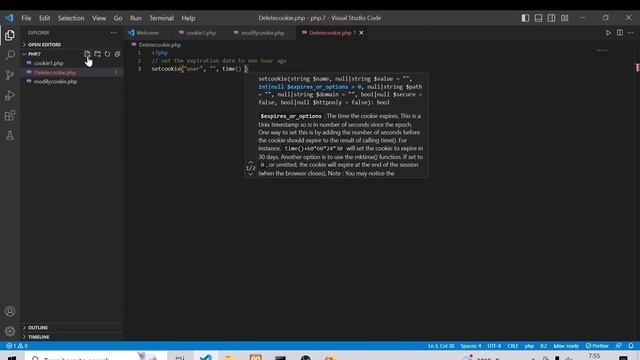Open the Terminal menu

161,18
